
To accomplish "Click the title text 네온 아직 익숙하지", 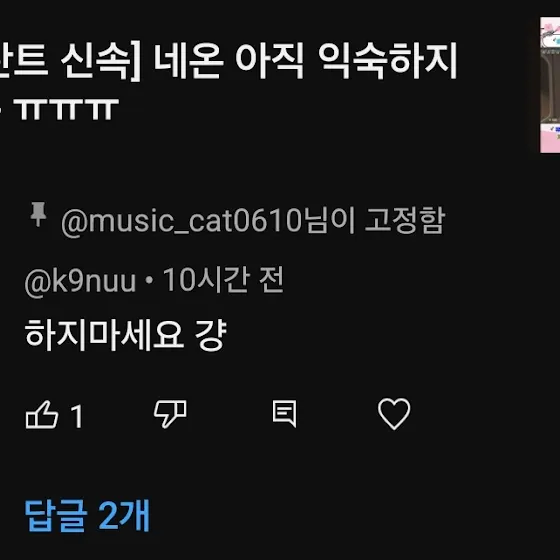I will [x=306, y=60].
